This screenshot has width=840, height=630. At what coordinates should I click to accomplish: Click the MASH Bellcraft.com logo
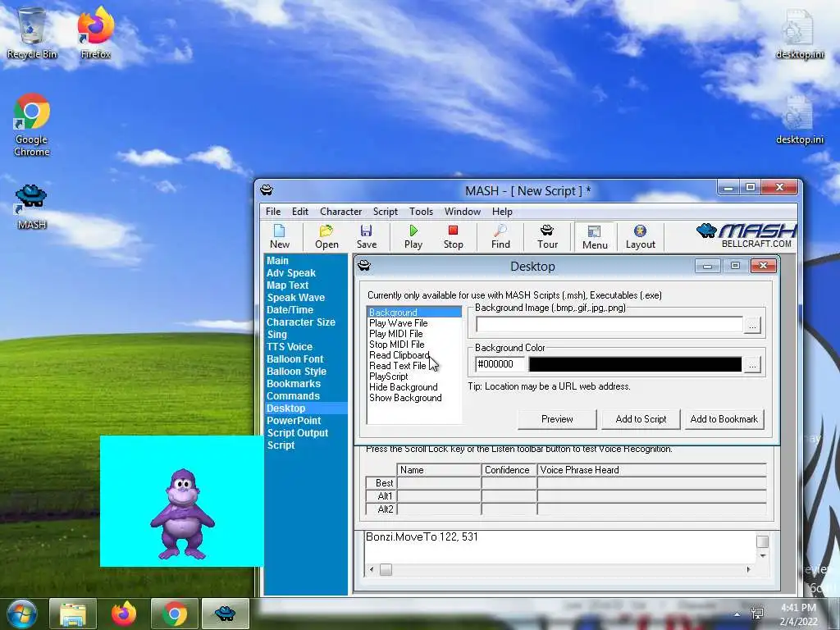click(746, 235)
